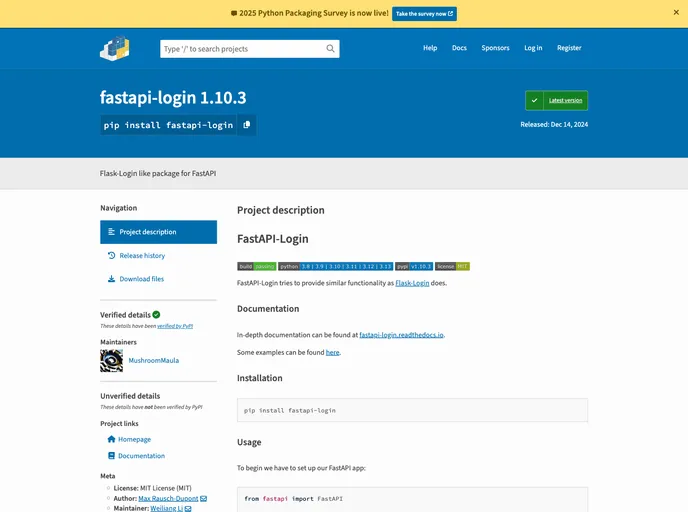Viewport: 688px width, 512px height.
Task: Open the Register page
Action: coord(569,48)
